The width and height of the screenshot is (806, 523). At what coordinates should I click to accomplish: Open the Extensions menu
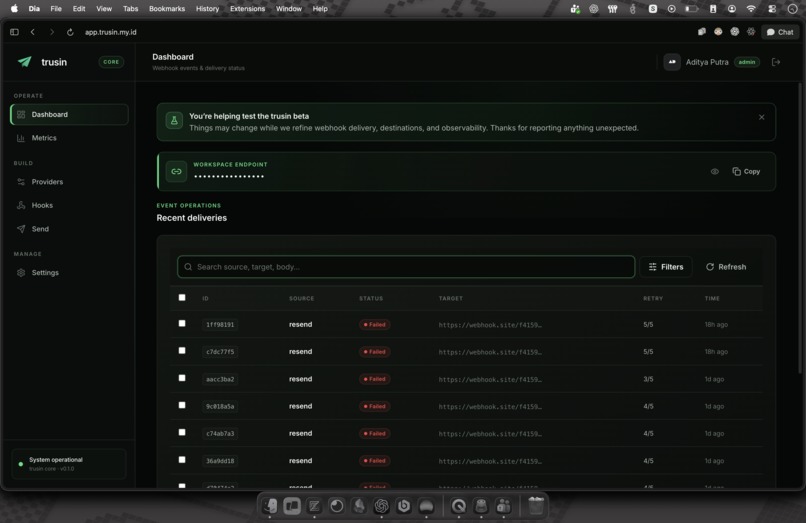[247, 9]
